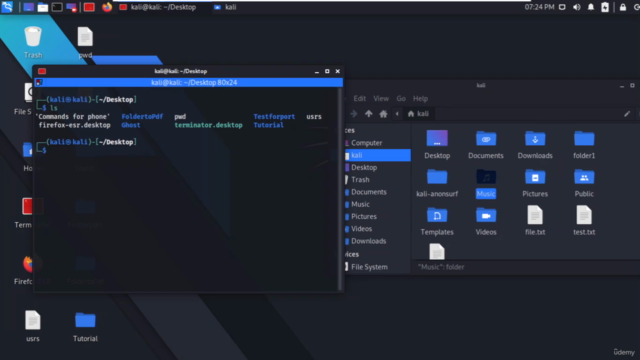Click the 'FoldertoPdf' text in terminal output
640x360 pixels.
click(x=142, y=116)
